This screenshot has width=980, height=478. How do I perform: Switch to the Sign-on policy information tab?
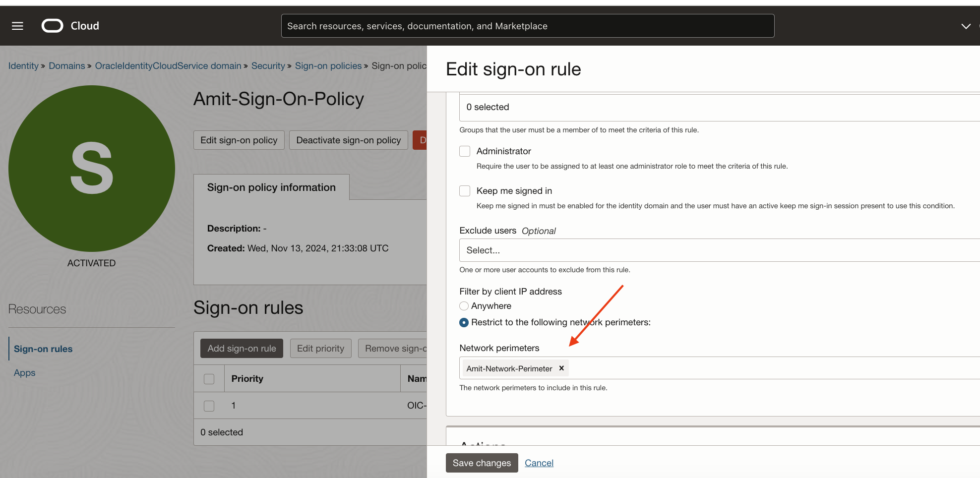pyautogui.click(x=271, y=187)
